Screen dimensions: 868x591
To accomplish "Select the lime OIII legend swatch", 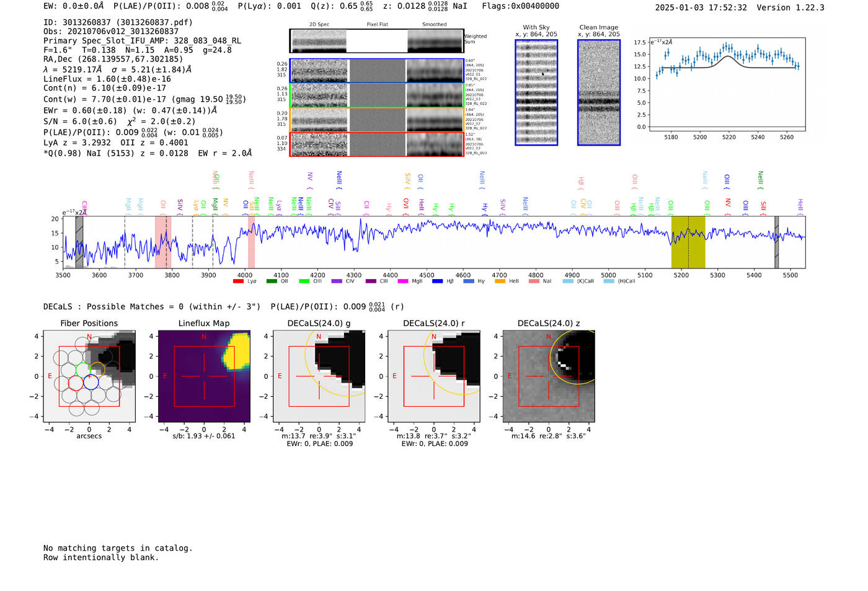I will tap(304, 282).
